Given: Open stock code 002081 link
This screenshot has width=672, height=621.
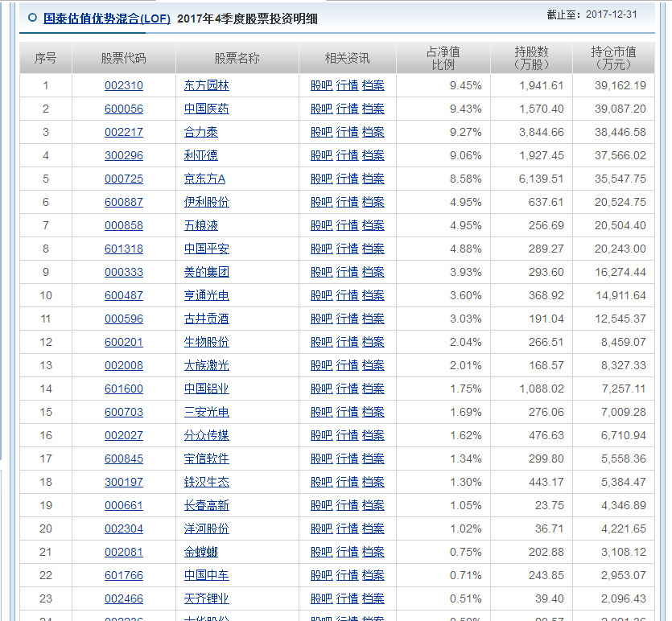Looking at the screenshot, I should (124, 553).
